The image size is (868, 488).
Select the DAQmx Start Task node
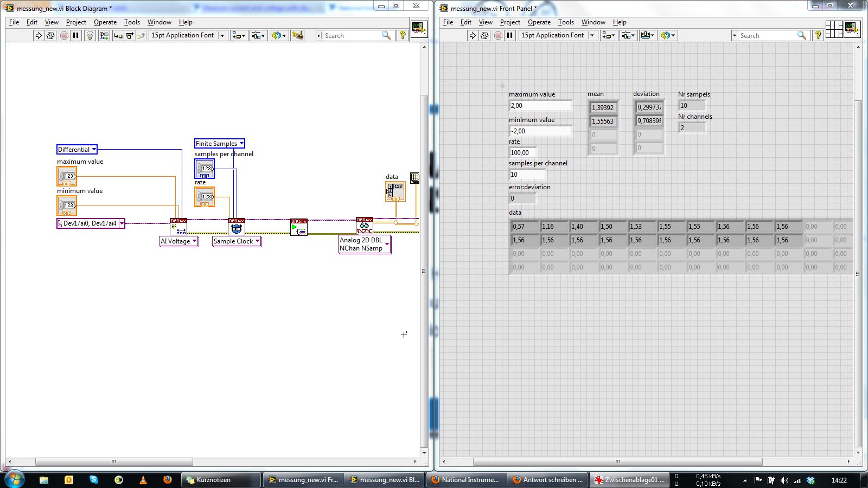coord(299,227)
